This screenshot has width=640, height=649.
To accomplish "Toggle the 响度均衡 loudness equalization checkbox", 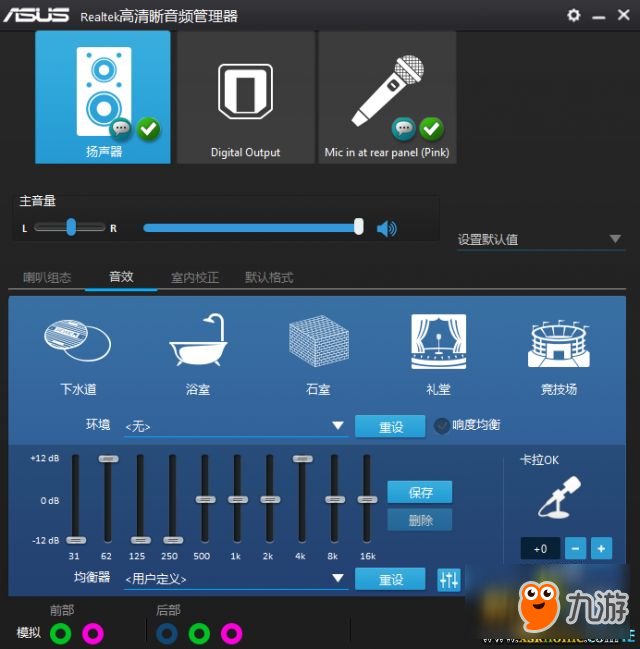I will (441, 425).
